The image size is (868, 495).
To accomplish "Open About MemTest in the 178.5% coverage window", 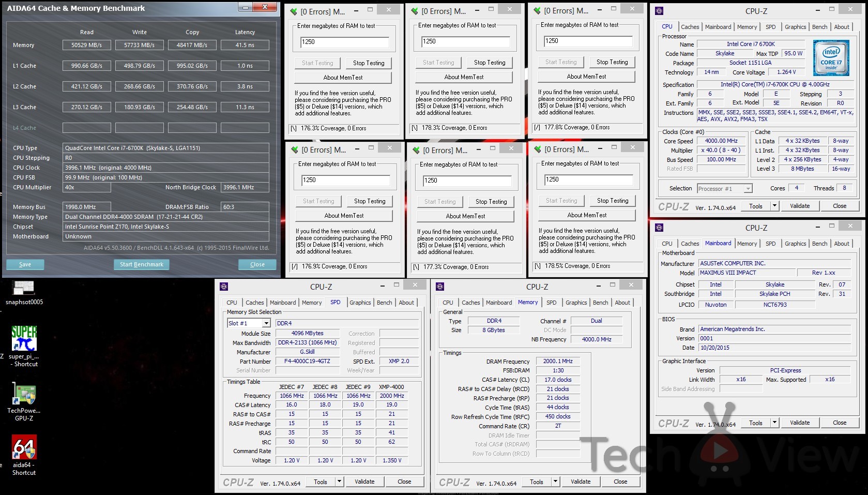I will tap(587, 215).
